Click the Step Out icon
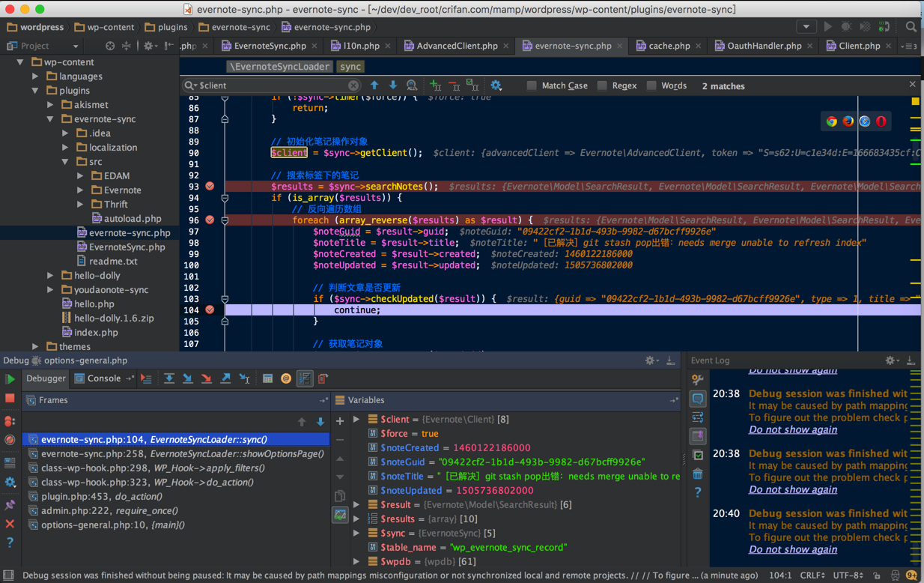The width and height of the screenshot is (924, 583). click(x=225, y=379)
